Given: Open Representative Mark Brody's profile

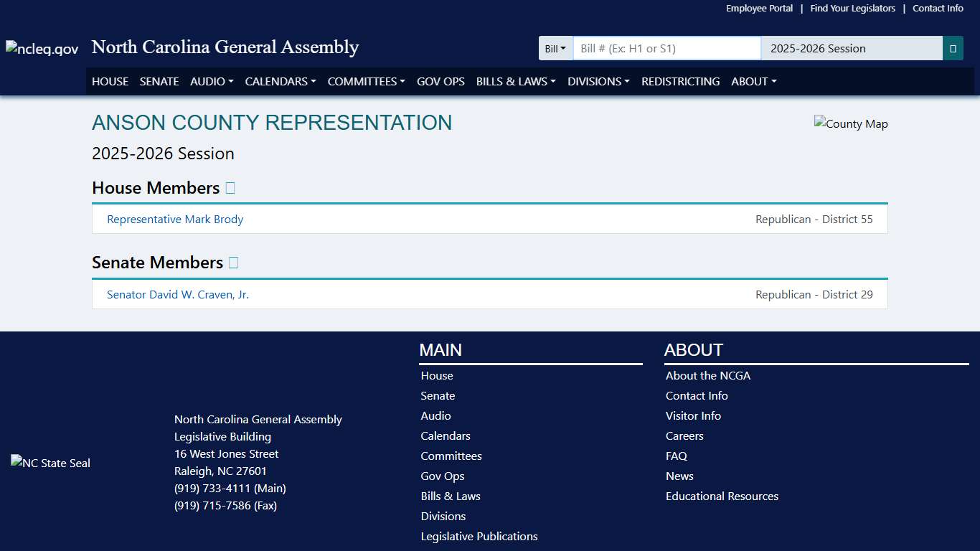Looking at the screenshot, I should coord(175,219).
